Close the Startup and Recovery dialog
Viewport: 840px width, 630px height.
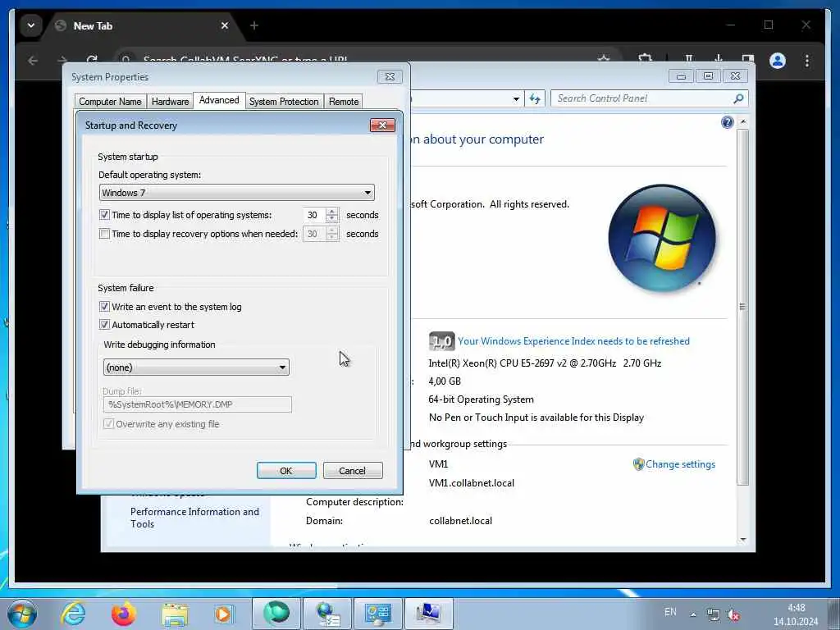tap(382, 125)
